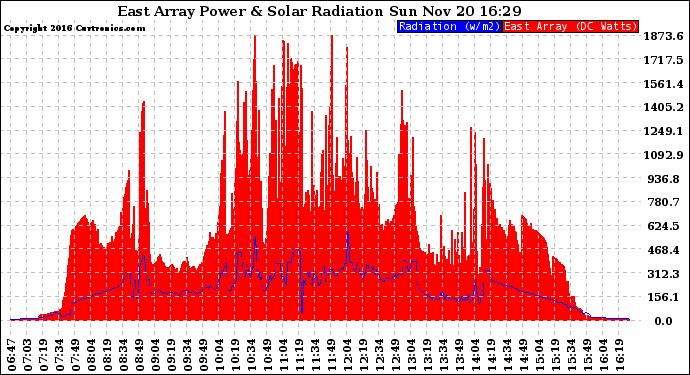Select the 1717.5 y-axis value
Viewport: 690px width, 375px height.
click(x=663, y=60)
